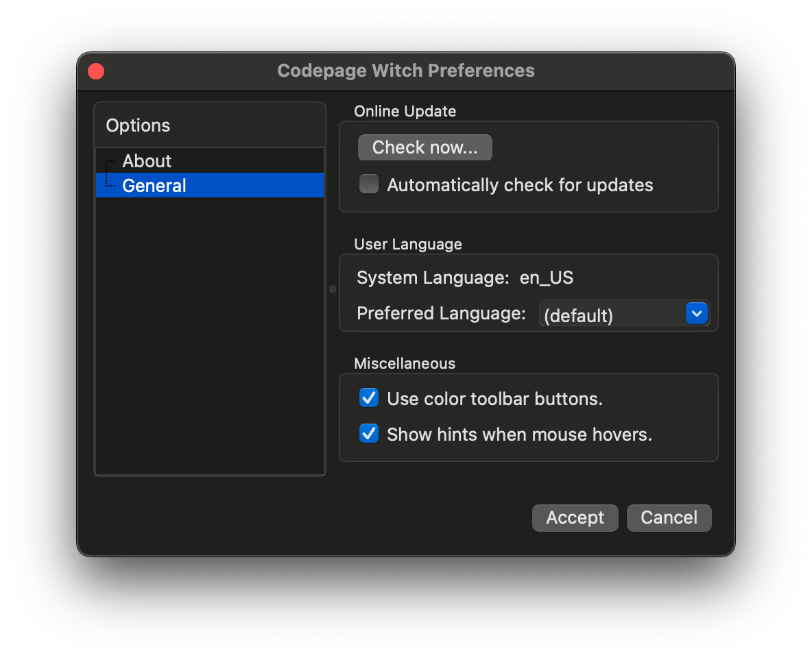Select the General options entry

click(x=154, y=186)
